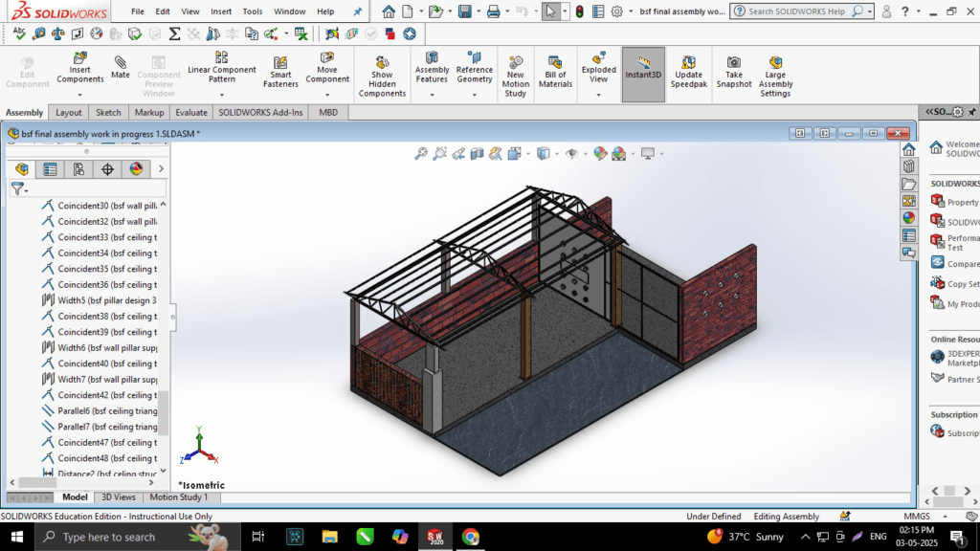Open the PropertyManager tab in left panel
The height and width of the screenshot is (551, 980).
[50, 169]
